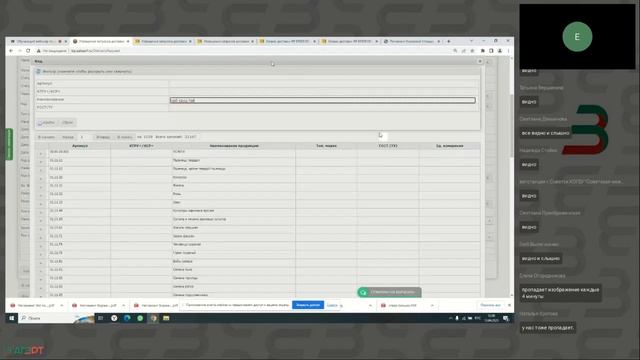
Task: Click the zoom magnifier icon in address bar
Action: coord(455,51)
